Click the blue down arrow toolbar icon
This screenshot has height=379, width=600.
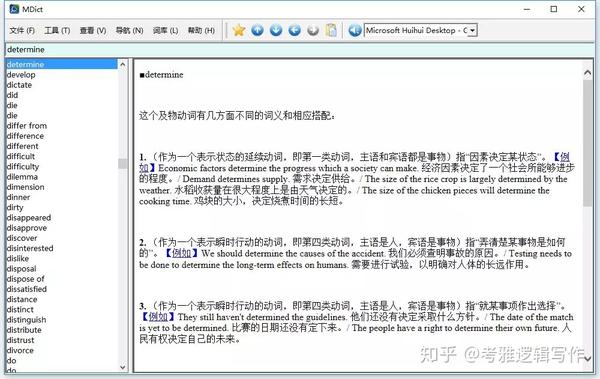click(x=276, y=30)
